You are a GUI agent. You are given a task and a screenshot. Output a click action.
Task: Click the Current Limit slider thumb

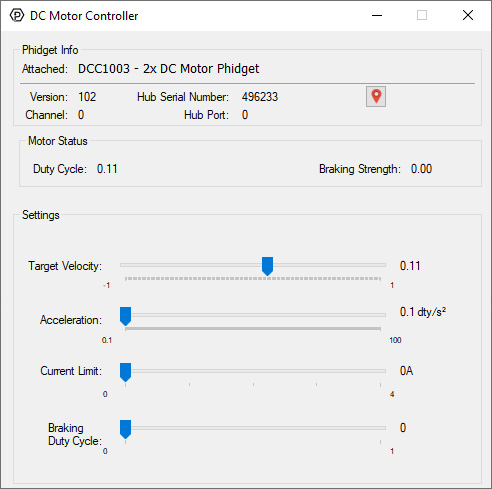[x=126, y=372]
